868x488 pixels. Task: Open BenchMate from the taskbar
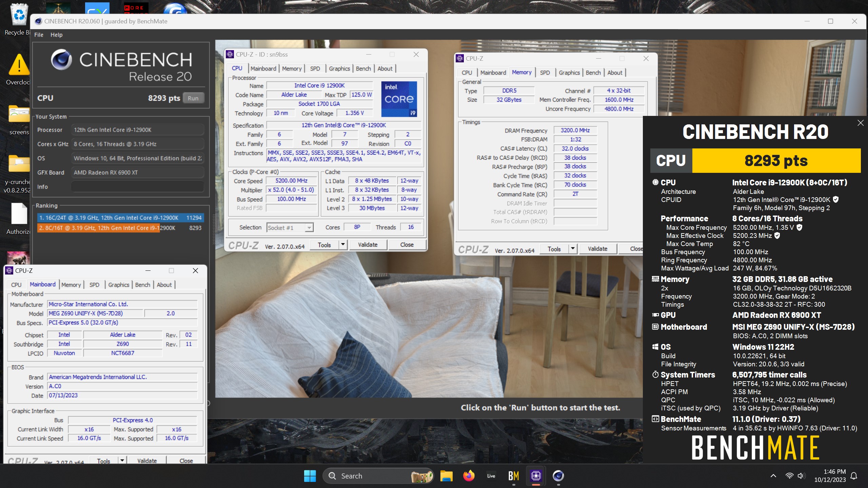coord(513,476)
